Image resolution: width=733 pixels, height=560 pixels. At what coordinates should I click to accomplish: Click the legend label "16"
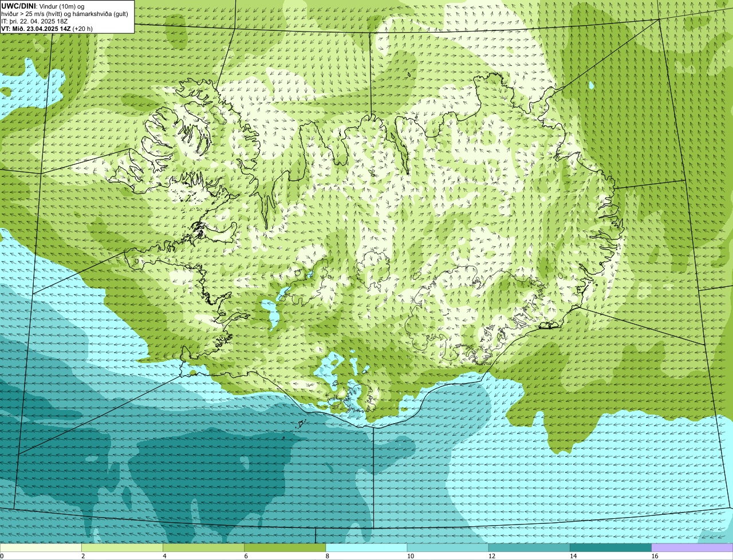pos(655,556)
